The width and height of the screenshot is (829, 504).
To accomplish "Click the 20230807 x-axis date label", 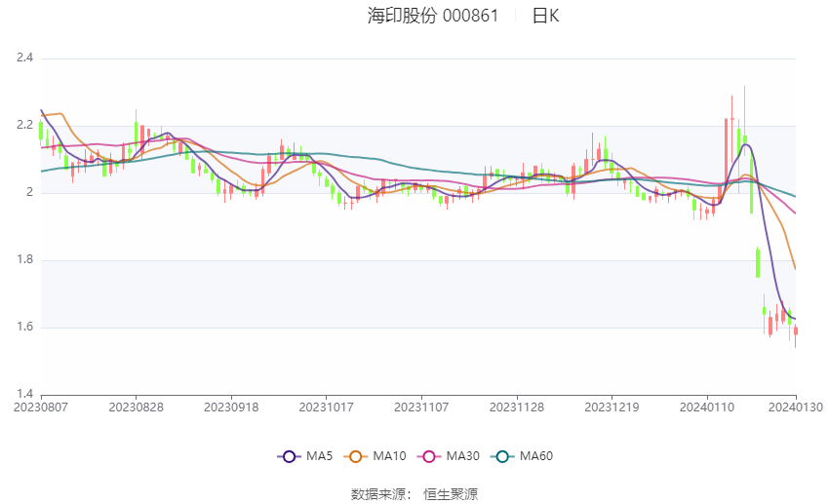I will coord(41,407).
